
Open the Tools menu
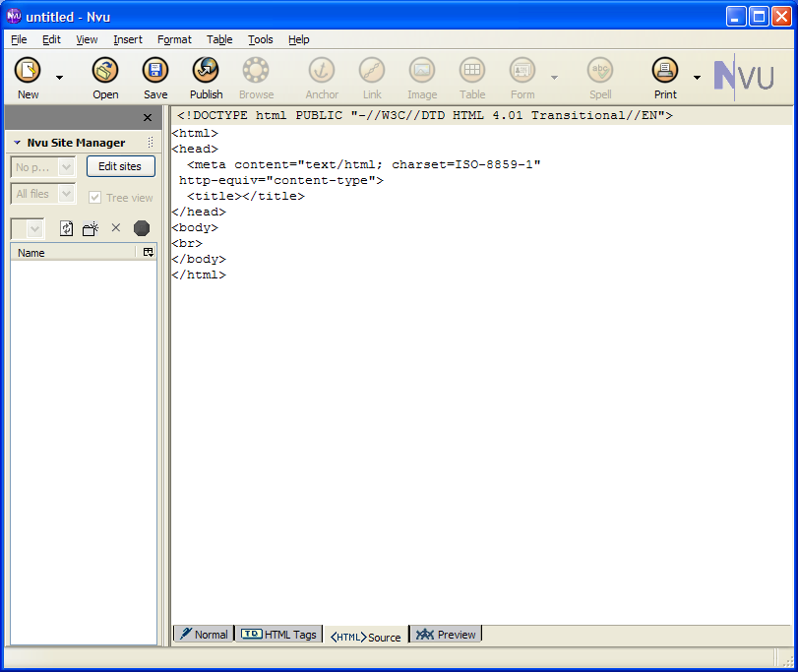261,39
